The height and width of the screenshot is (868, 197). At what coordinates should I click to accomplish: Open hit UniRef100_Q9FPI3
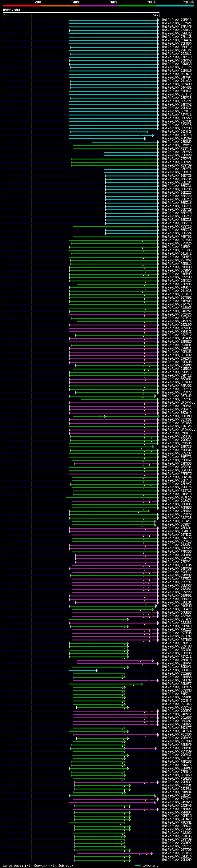tap(177, 20)
